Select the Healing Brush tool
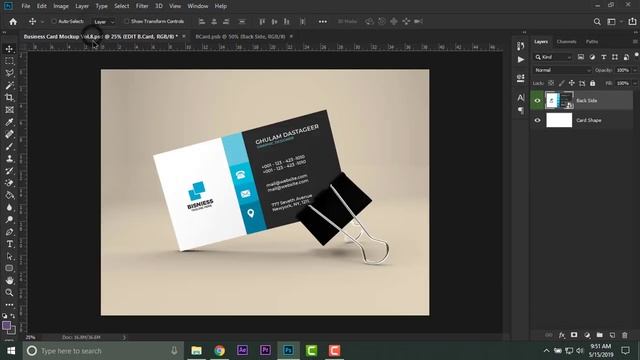The height and width of the screenshot is (360, 640). click(x=9, y=134)
